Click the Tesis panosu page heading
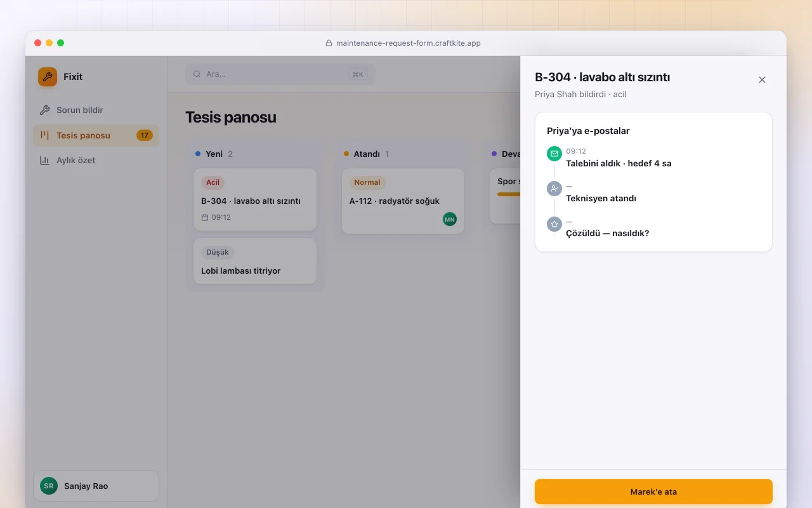The width and height of the screenshot is (812, 508). click(231, 117)
